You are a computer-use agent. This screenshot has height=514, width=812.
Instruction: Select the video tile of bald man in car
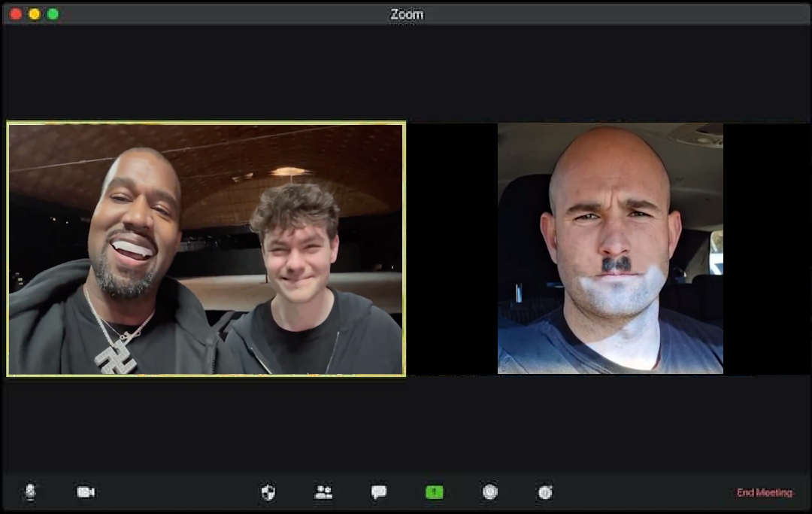coord(610,248)
